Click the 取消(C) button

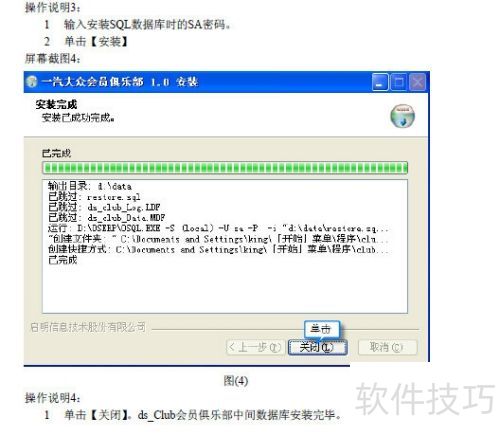[x=387, y=347]
